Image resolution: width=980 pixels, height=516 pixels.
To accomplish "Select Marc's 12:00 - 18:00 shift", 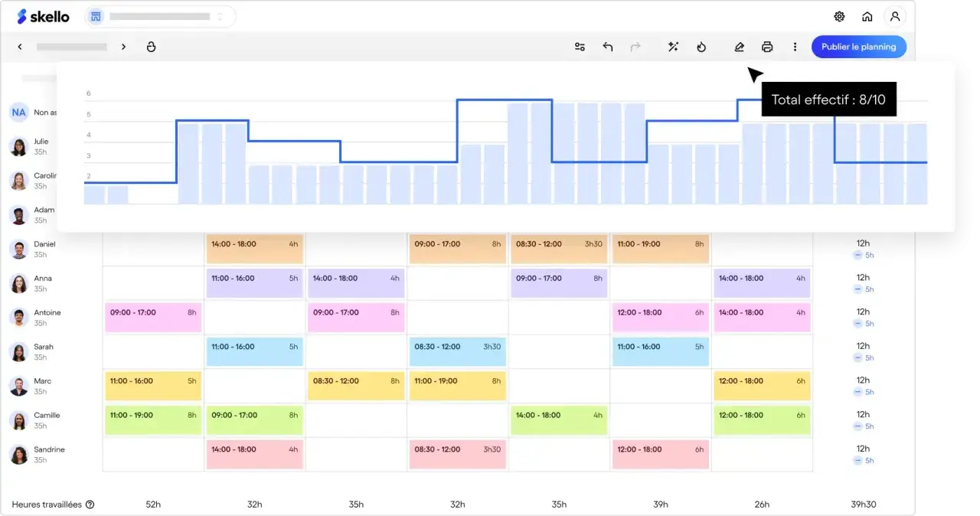I will pyautogui.click(x=762, y=386).
